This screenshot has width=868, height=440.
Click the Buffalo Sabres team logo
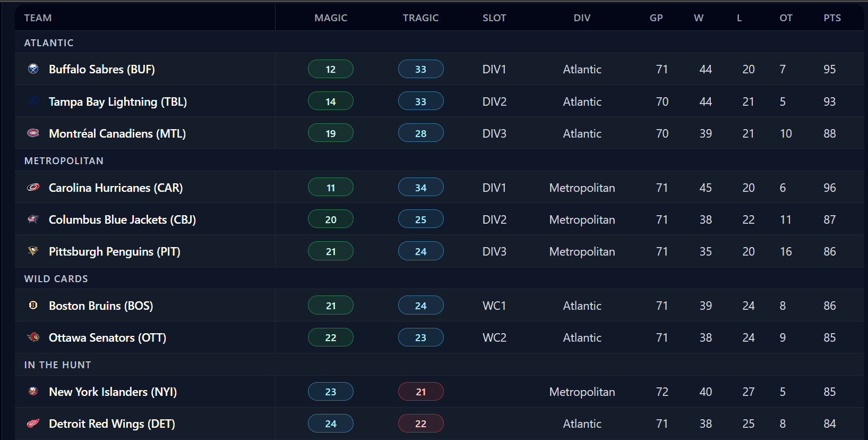tap(33, 69)
